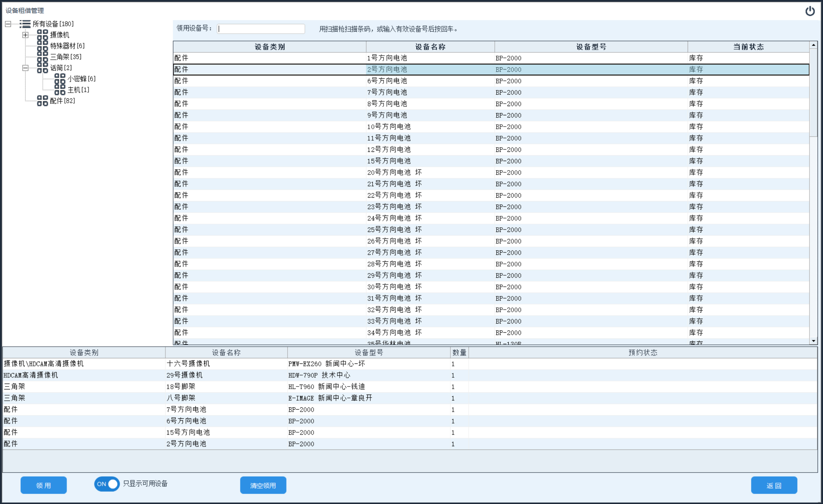Click the 当前状态 column header

click(x=748, y=47)
